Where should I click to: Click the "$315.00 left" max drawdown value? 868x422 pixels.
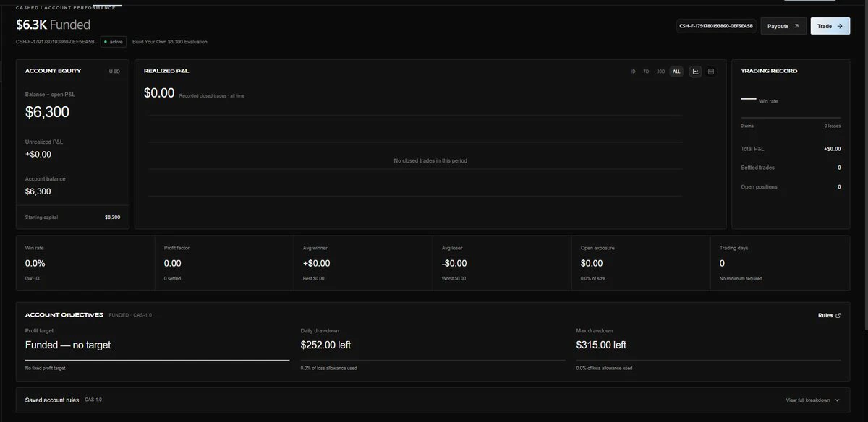(x=601, y=345)
